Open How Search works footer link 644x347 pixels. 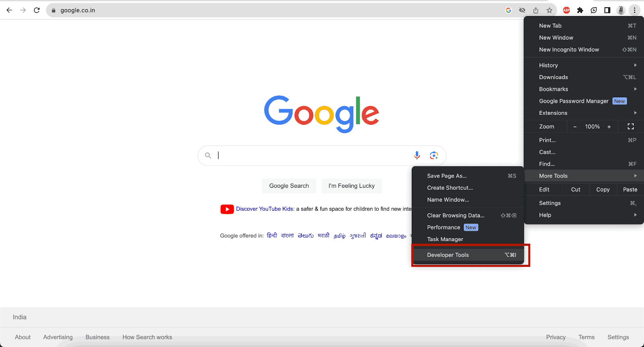pyautogui.click(x=147, y=337)
